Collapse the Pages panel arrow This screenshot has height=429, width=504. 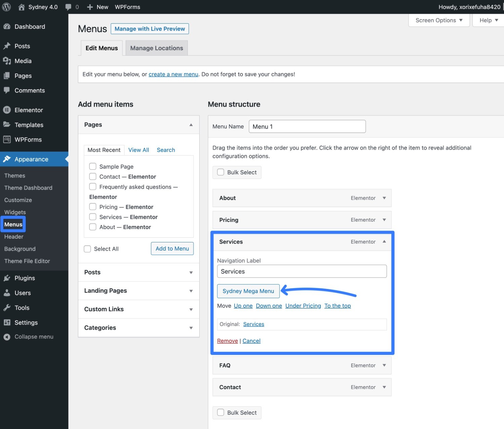pyautogui.click(x=191, y=125)
